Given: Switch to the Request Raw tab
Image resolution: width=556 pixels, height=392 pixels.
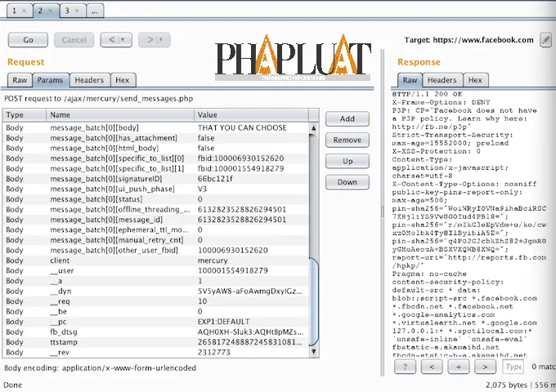Looking at the screenshot, I should 20,80.
